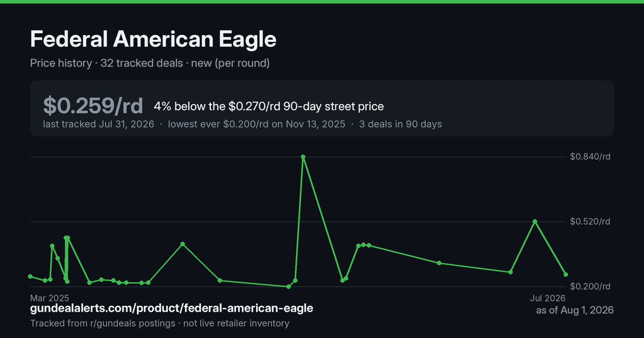Click the lowest data point before spike
The width and height of the screenshot is (644, 338).
pos(289,286)
